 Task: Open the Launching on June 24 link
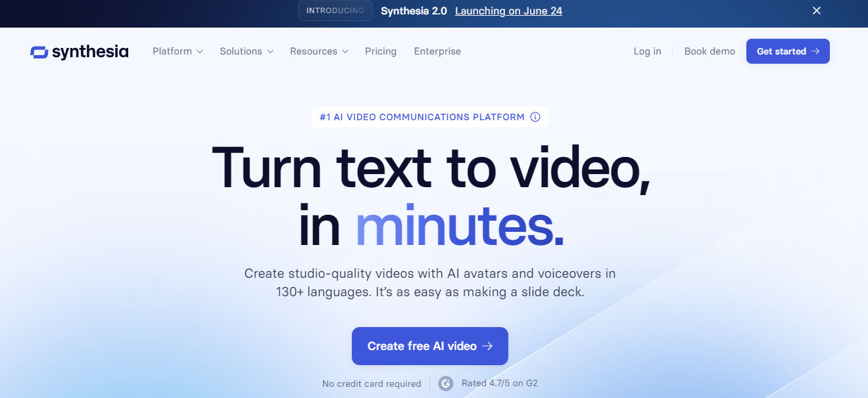point(508,11)
